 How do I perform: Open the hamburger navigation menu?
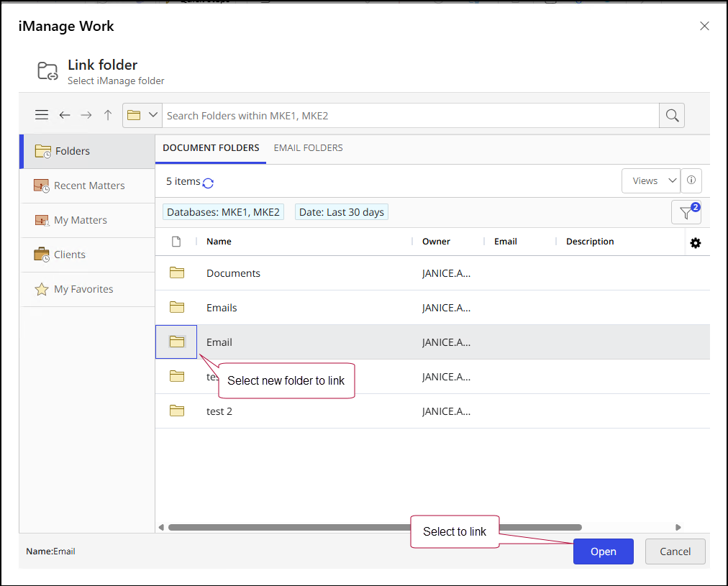point(42,115)
